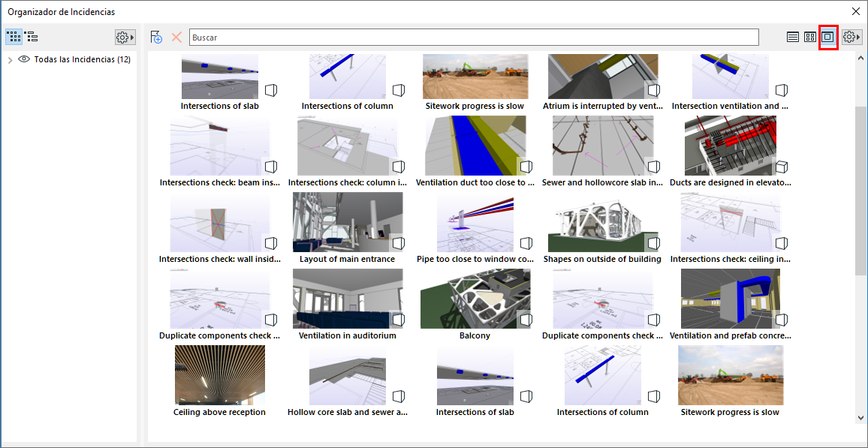
Task: Click view icon on Ventilation in auditorium
Action: (399, 320)
